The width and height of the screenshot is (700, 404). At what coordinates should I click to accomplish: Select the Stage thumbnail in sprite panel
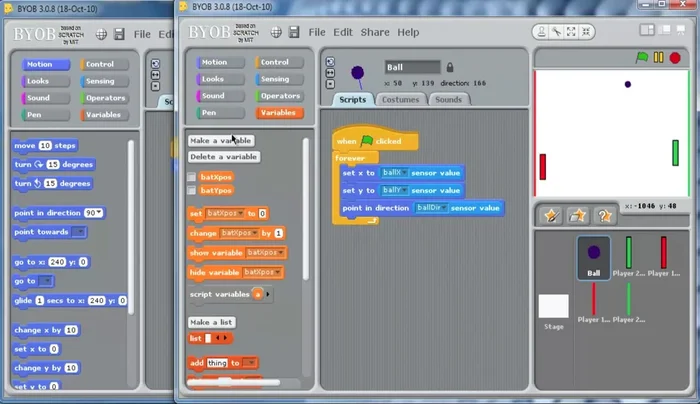pos(553,310)
